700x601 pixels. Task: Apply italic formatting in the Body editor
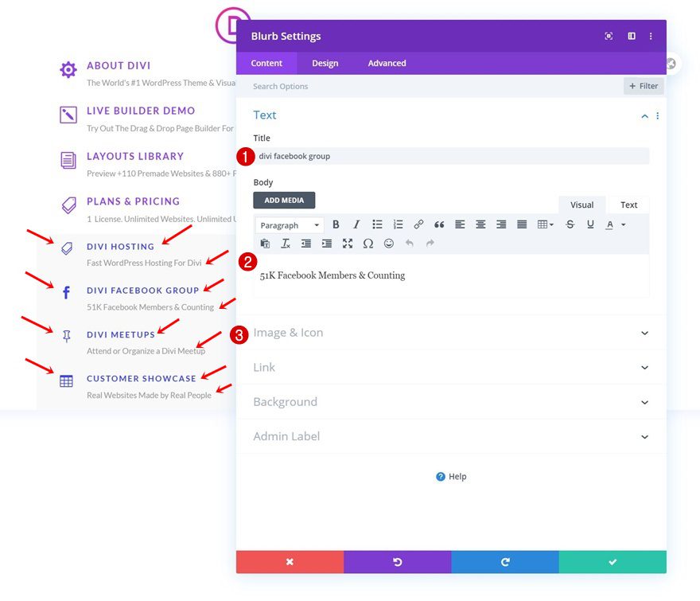[x=356, y=224]
